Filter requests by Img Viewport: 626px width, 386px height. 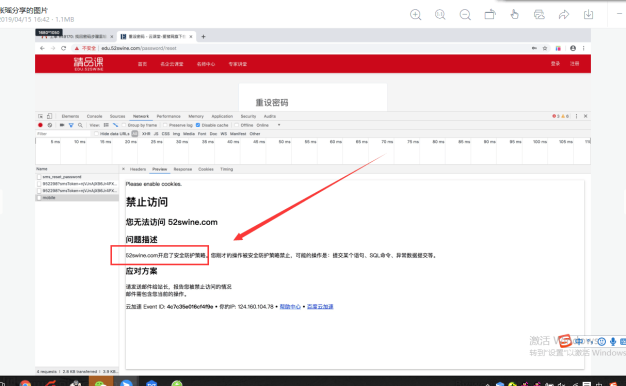tap(176, 134)
